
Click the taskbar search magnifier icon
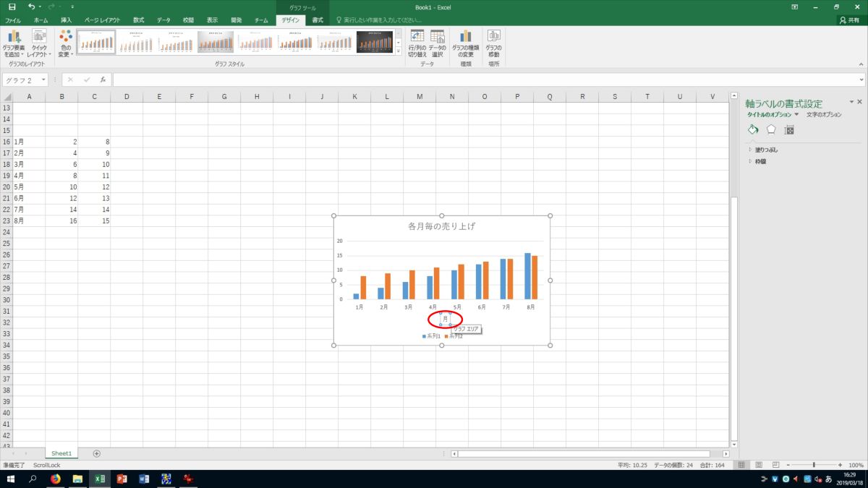click(33, 479)
